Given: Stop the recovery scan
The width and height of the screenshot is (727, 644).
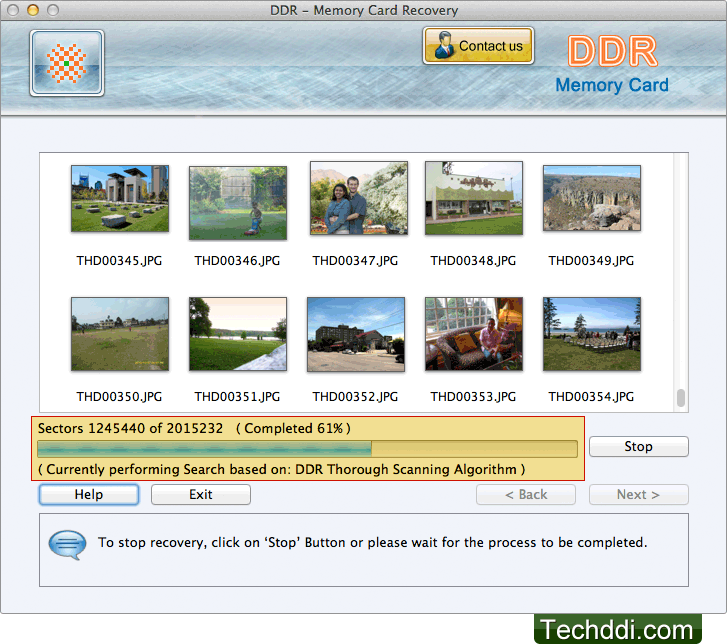Looking at the screenshot, I should [638, 446].
